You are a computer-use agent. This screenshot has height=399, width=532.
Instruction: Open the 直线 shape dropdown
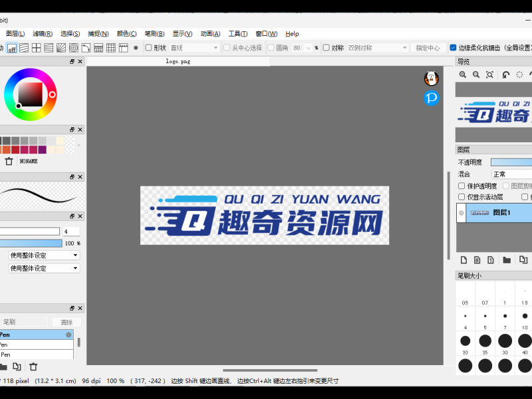point(194,48)
